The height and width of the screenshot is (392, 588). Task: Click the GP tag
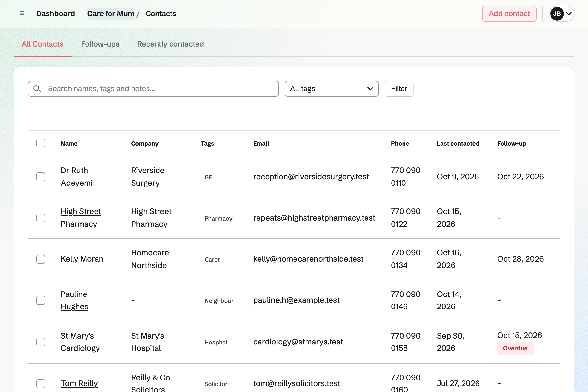pos(208,177)
